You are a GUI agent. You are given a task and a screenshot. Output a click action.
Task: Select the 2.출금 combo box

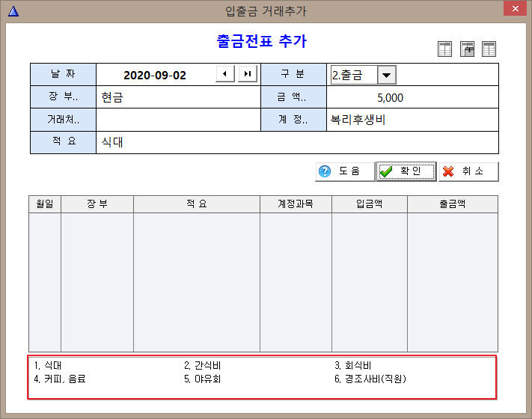tap(364, 75)
